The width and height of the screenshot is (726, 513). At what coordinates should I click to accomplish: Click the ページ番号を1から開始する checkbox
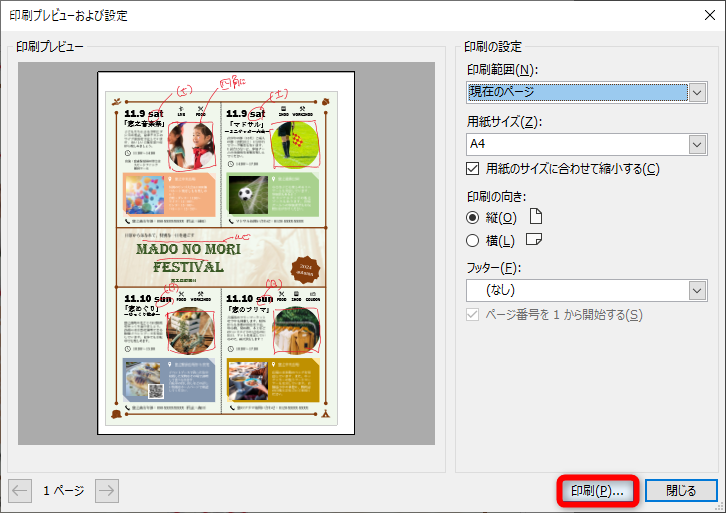pos(472,315)
